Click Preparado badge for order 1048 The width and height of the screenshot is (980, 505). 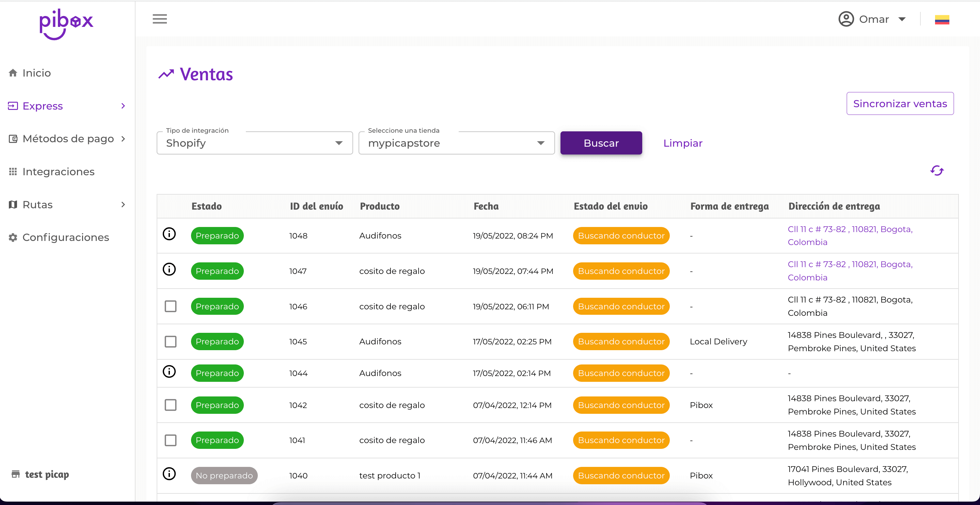tap(217, 236)
